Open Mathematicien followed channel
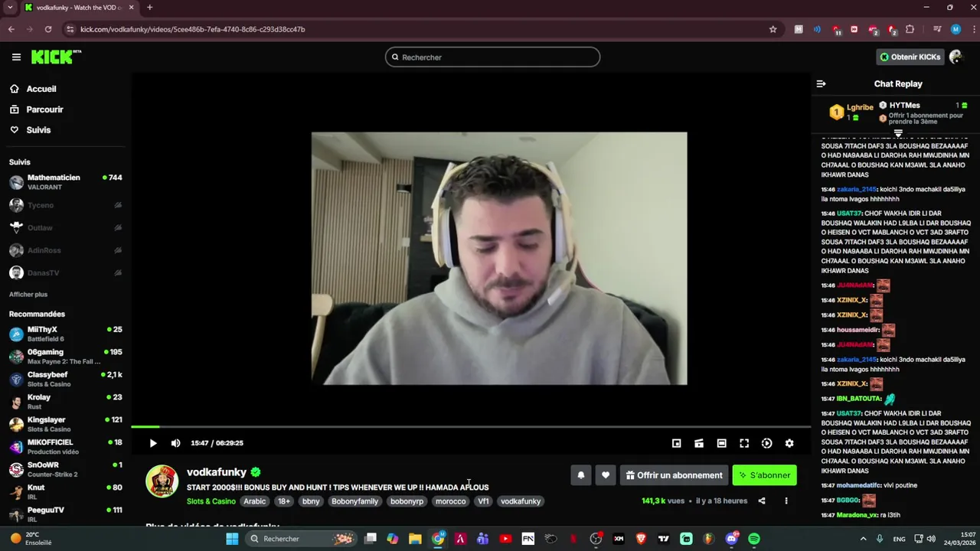980x551 pixels. point(65,182)
